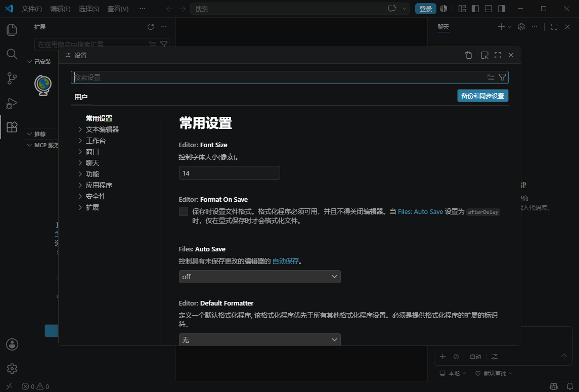
Task: Click 登录 button in title bar
Action: pos(425,9)
